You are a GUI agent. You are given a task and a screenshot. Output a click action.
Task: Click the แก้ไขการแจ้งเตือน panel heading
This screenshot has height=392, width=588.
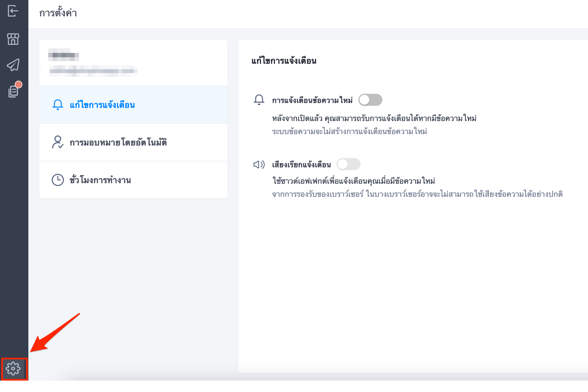tap(284, 61)
